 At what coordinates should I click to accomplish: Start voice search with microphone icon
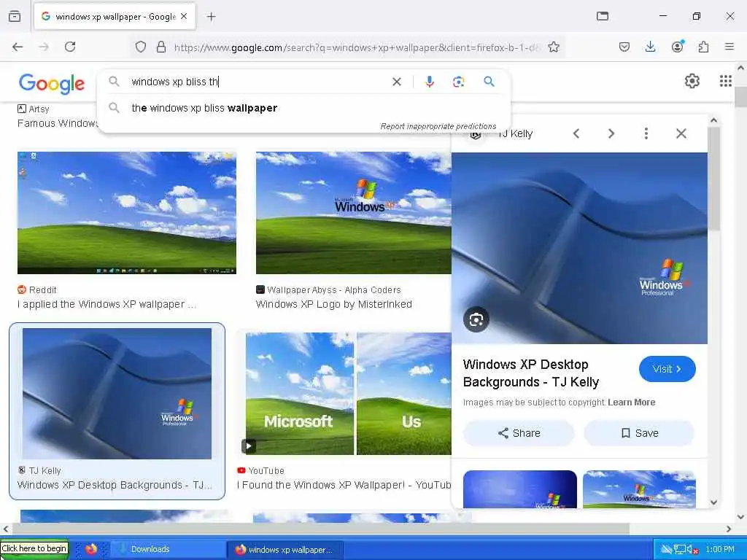429,82
